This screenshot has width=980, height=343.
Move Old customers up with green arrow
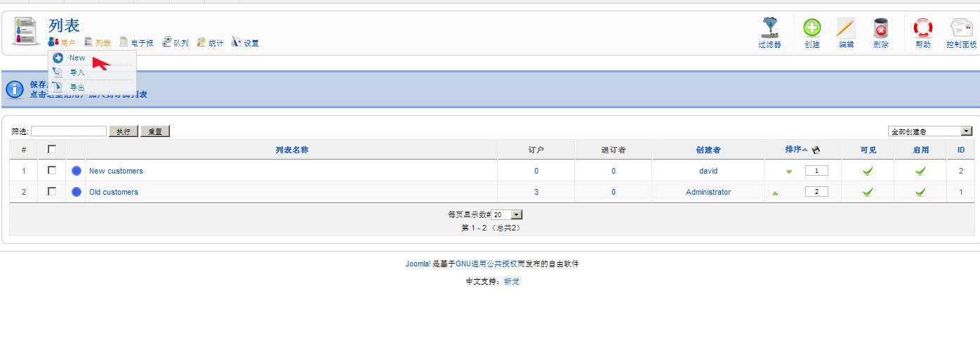(x=775, y=193)
